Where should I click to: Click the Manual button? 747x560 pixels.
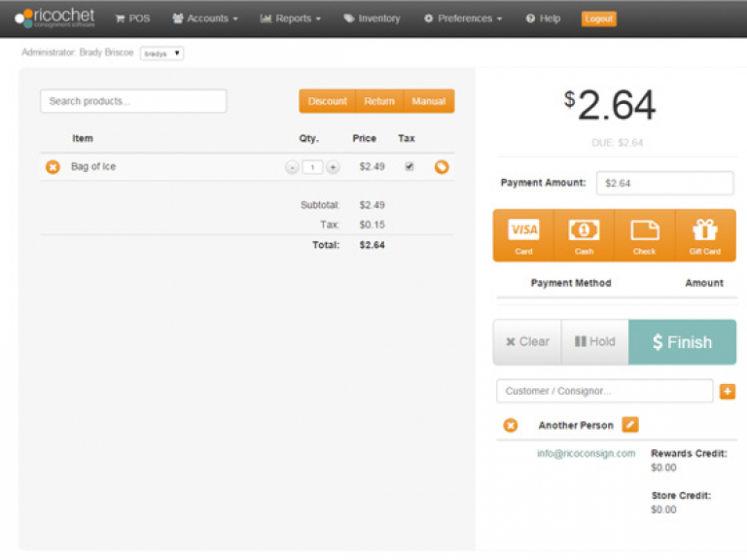(x=429, y=101)
